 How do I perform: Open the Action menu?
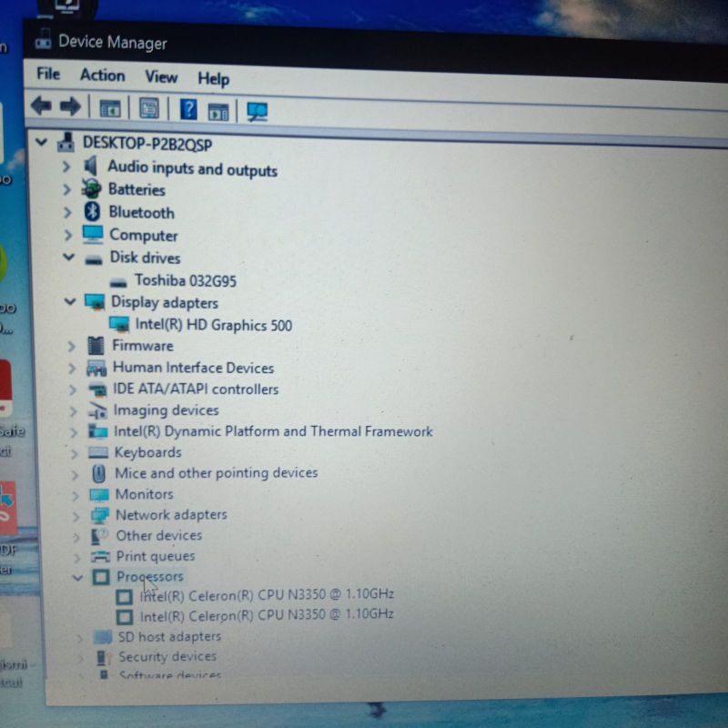coord(102,76)
